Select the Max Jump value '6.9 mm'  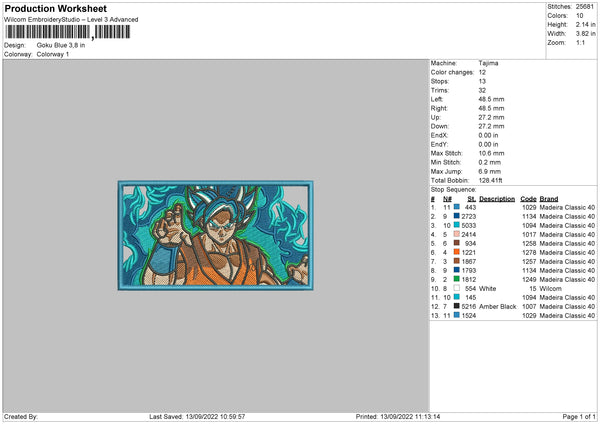(x=489, y=171)
